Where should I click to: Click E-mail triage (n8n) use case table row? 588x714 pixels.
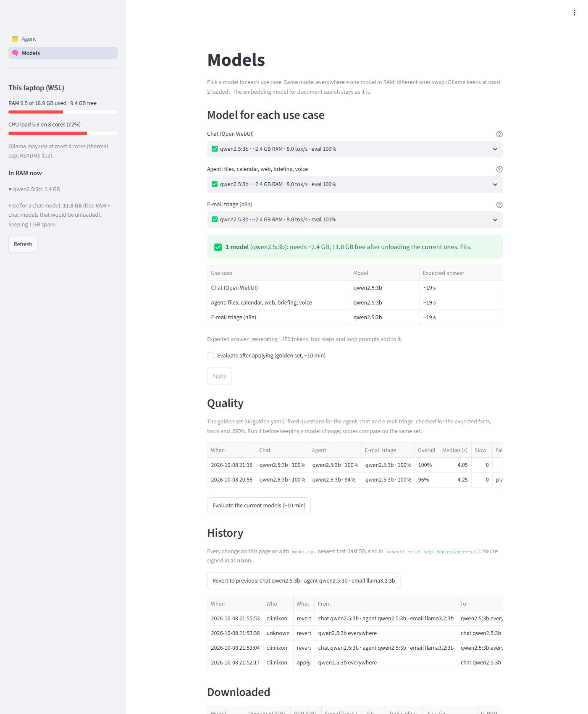[x=355, y=317]
